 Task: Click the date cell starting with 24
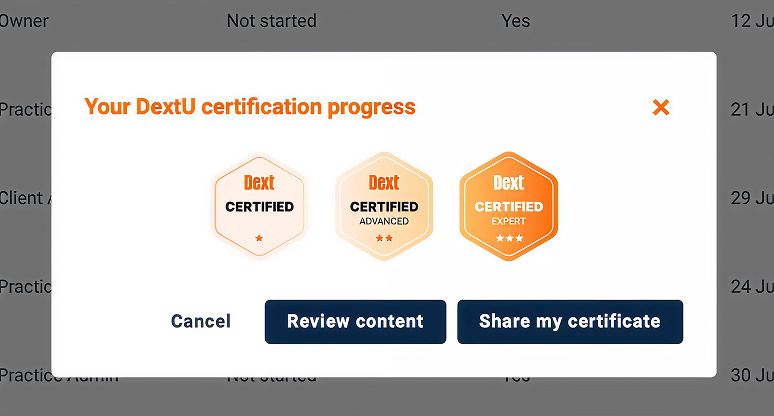pyautogui.click(x=752, y=287)
